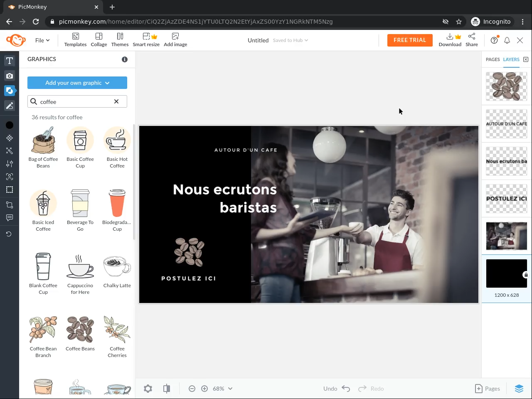This screenshot has width=532, height=399.
Task: Select the coffee beans layer thumbnail
Action: 507,86
